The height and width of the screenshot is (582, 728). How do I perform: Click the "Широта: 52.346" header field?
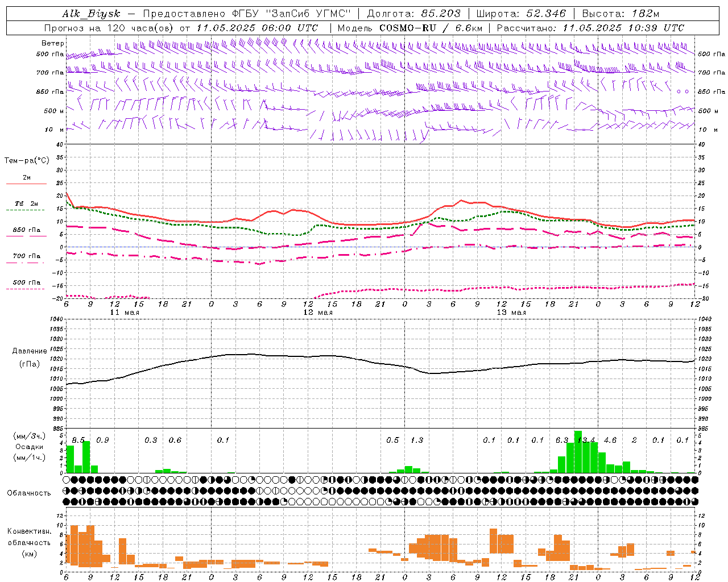point(521,14)
